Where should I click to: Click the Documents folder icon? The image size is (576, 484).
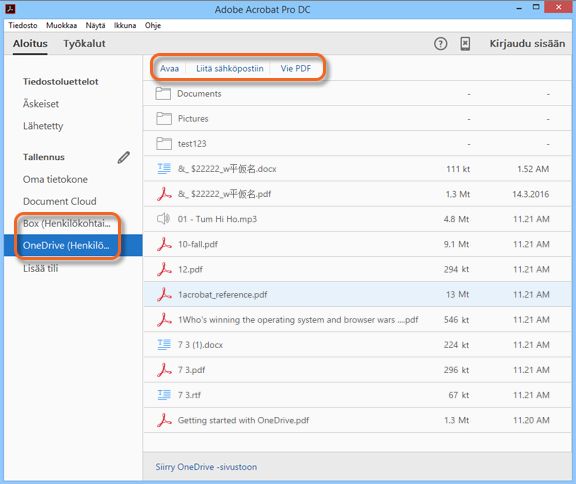[163, 94]
